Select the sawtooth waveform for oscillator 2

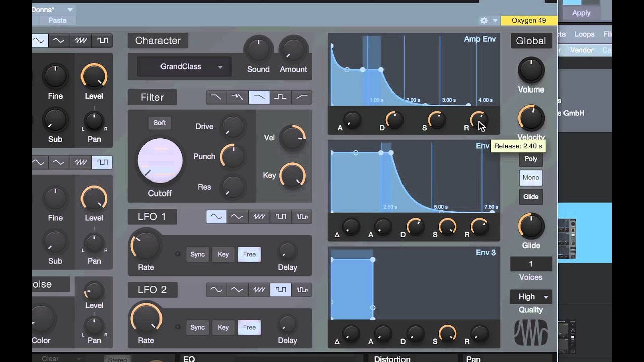[80, 162]
